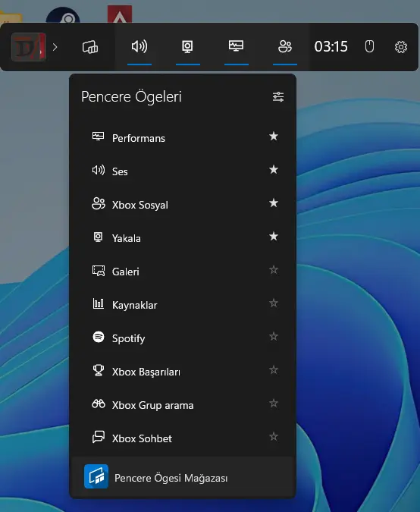420x512 pixels.
Task: Open the Spotify widget
Action: (x=183, y=338)
